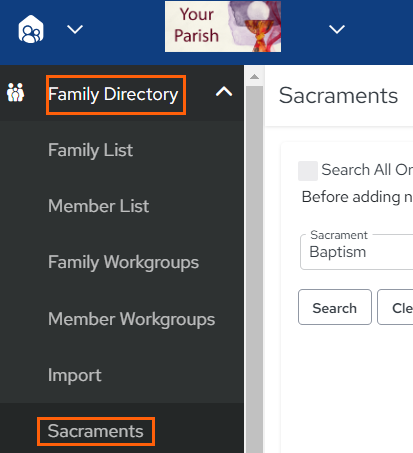Click the Your Parish logo banner
The image size is (413, 453).
point(223,27)
